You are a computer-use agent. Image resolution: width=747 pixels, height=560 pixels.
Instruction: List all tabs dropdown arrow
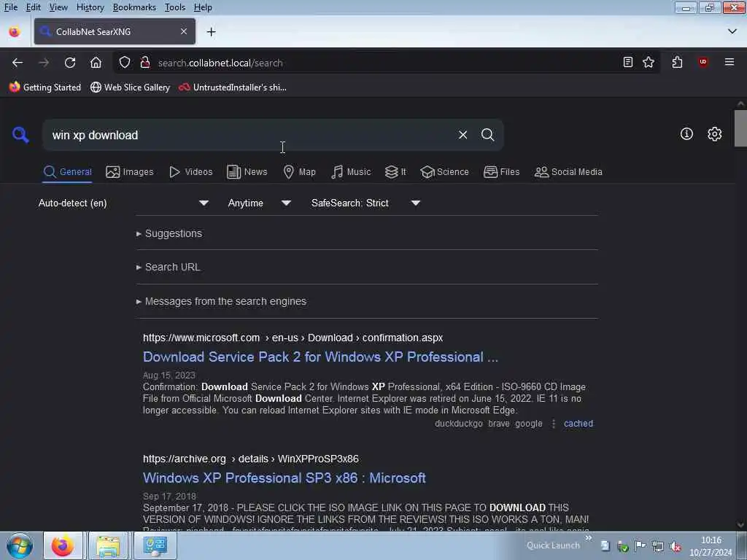pyautogui.click(x=732, y=31)
